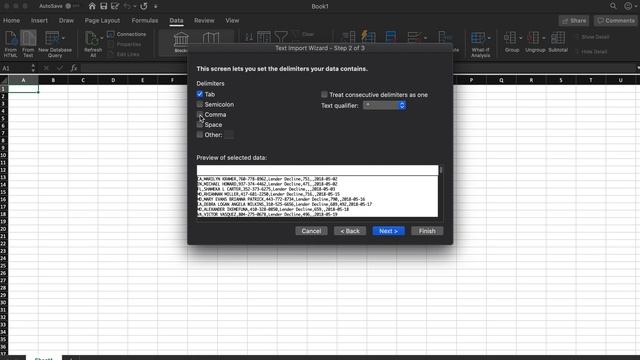
Task: Tick the Other delimiter checkbox
Action: (200, 135)
